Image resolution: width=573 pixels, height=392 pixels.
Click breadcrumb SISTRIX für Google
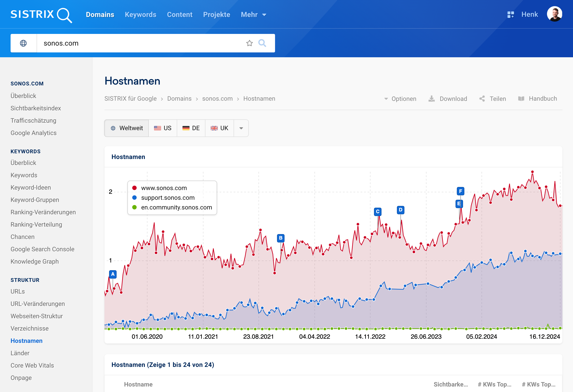[x=130, y=99]
